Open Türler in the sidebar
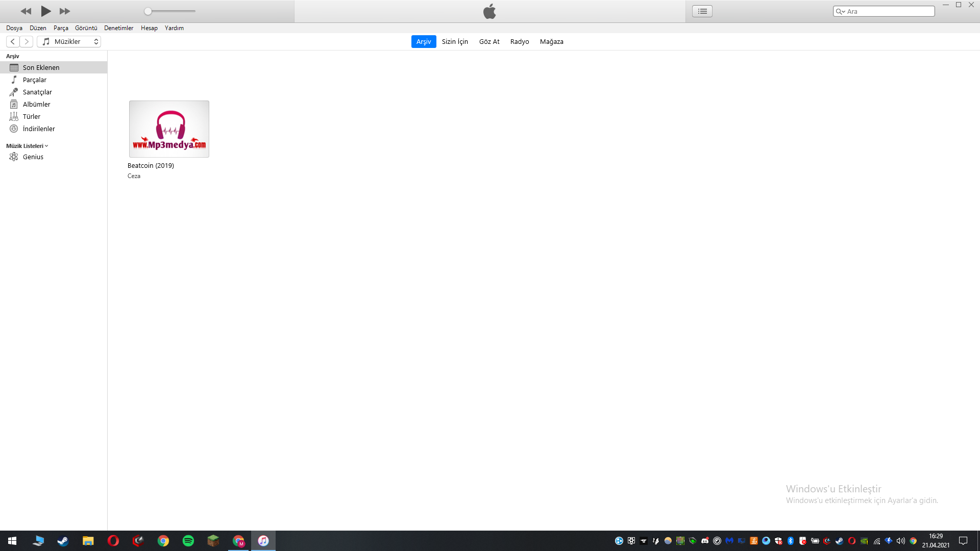Screen dimensions: 980x551 click(x=31, y=116)
